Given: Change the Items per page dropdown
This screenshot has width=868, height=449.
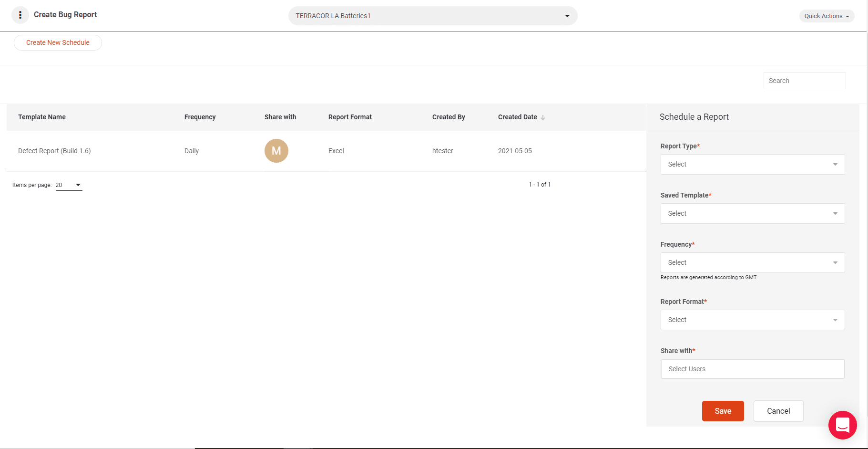Looking at the screenshot, I should 69,185.
